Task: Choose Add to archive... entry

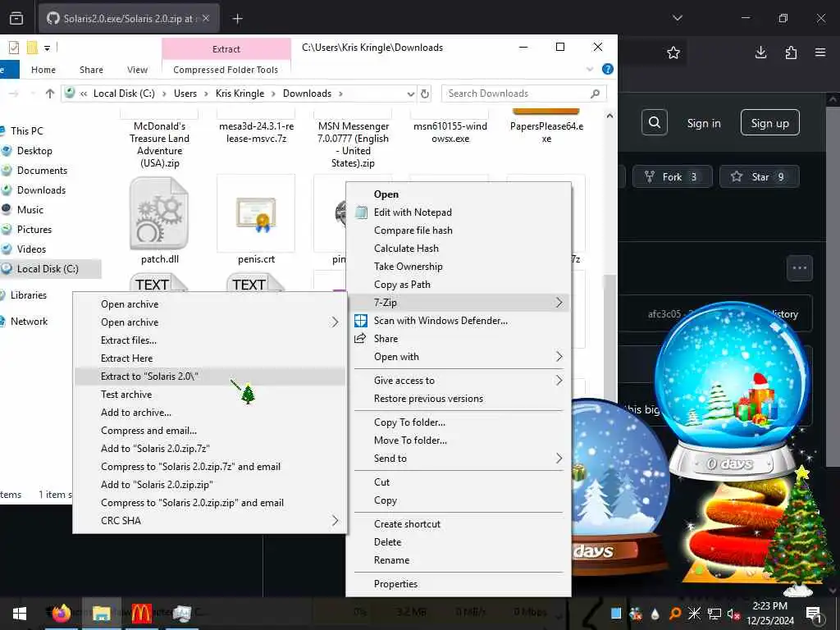Action: (209, 413)
